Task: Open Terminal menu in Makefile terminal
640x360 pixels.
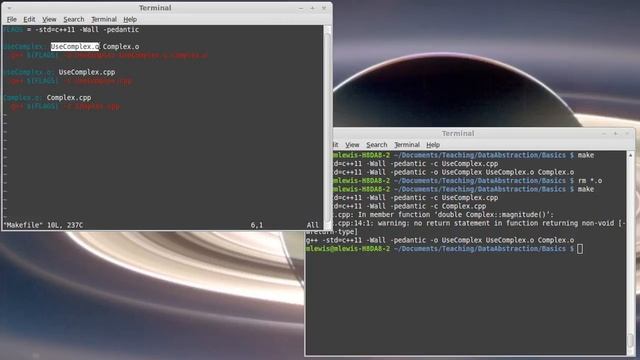Action: pyautogui.click(x=104, y=19)
